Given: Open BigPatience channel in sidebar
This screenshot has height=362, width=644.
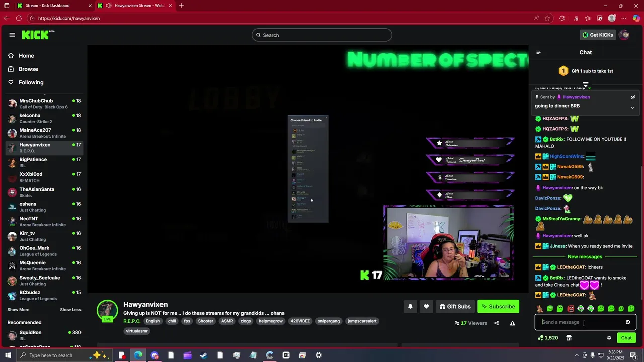Looking at the screenshot, I should 44,162.
